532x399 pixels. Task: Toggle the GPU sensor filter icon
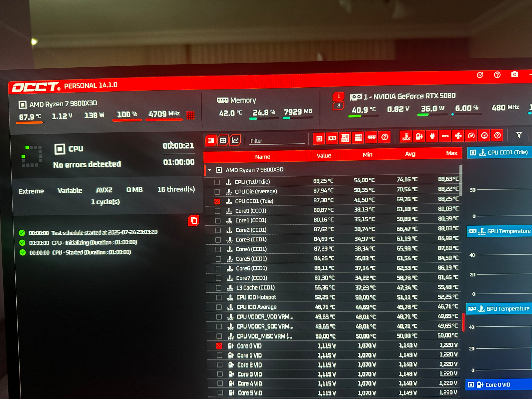click(332, 138)
